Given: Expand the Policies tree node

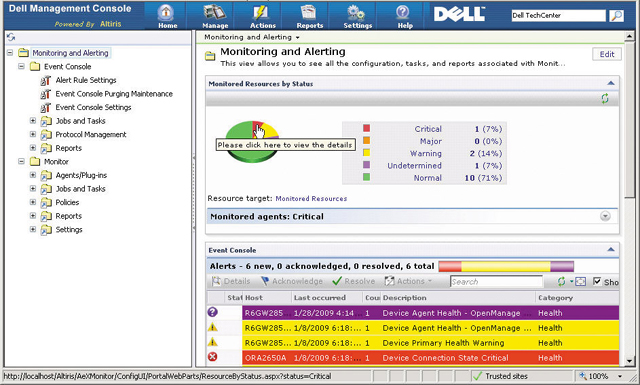Looking at the screenshot, I should (33, 202).
